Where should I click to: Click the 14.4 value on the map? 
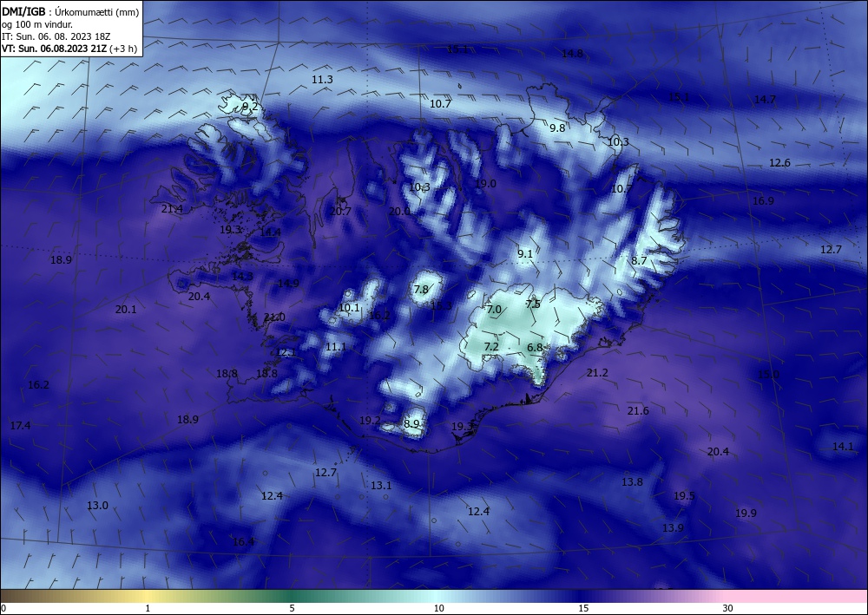pyautogui.click(x=270, y=232)
